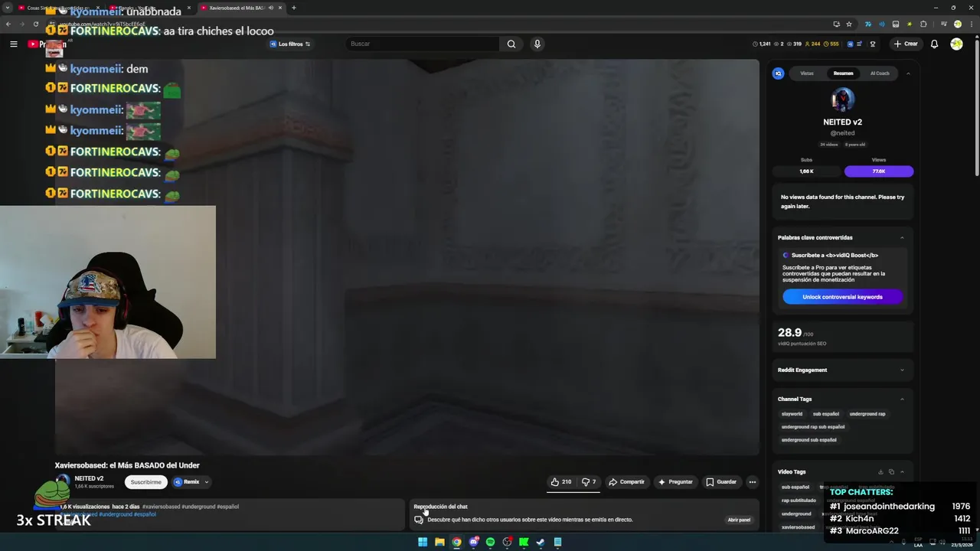Go back using browser back arrow
The width and height of the screenshot is (980, 551).
8,24
